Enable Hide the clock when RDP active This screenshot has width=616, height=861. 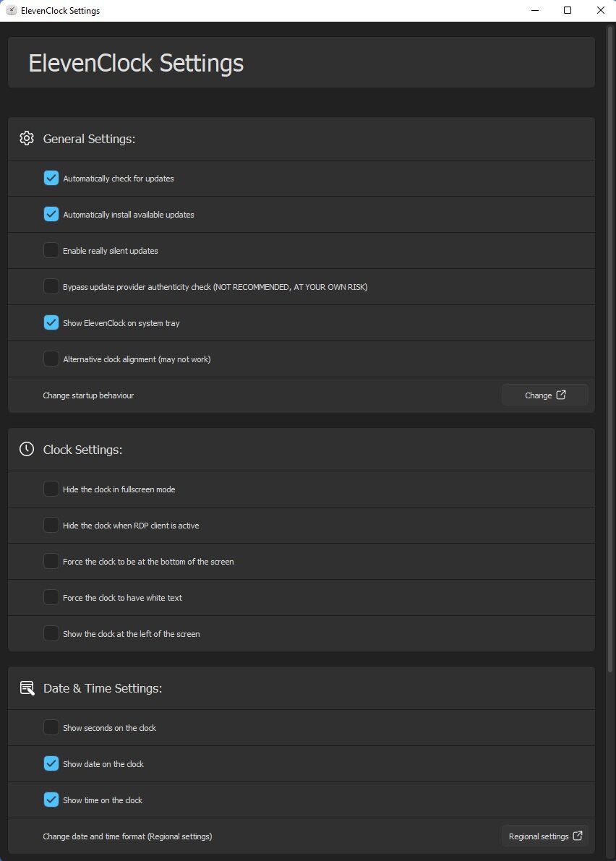51,525
